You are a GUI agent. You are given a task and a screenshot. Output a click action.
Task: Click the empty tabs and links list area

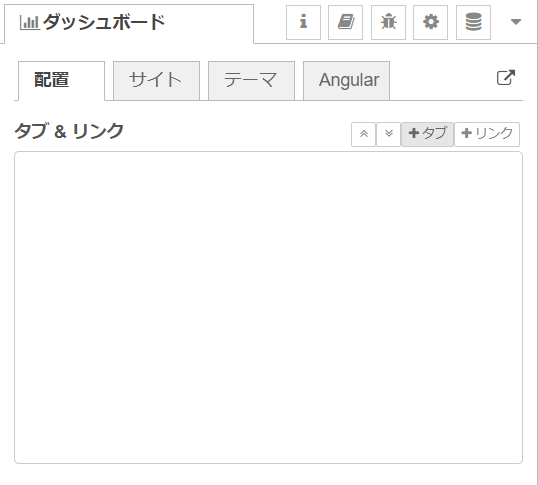click(x=268, y=307)
